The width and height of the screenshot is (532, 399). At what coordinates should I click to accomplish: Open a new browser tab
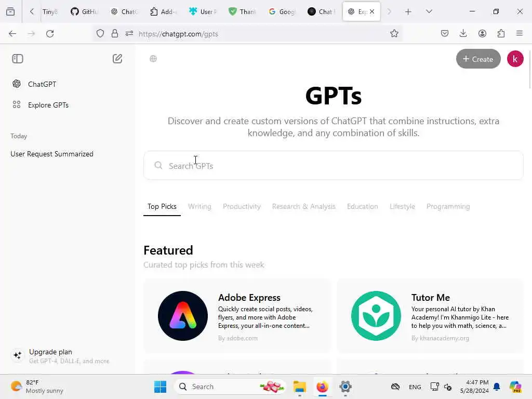(408, 12)
